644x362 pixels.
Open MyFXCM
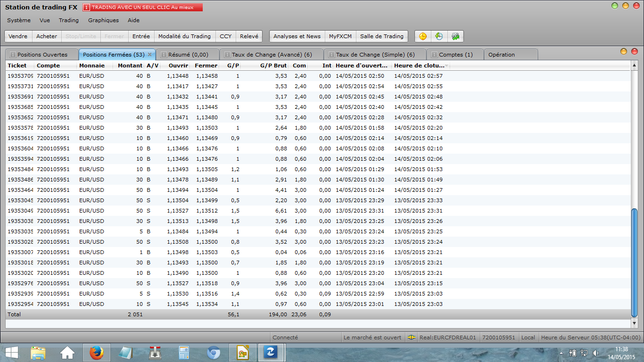click(340, 36)
